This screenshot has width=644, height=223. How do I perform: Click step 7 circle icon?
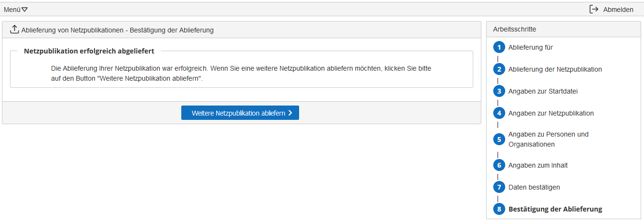499,187
